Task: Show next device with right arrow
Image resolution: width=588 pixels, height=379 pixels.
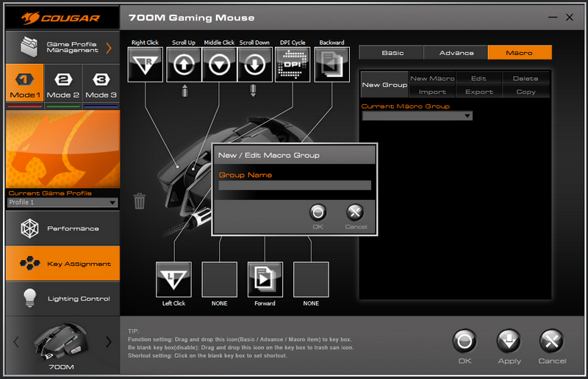Action: [108, 342]
